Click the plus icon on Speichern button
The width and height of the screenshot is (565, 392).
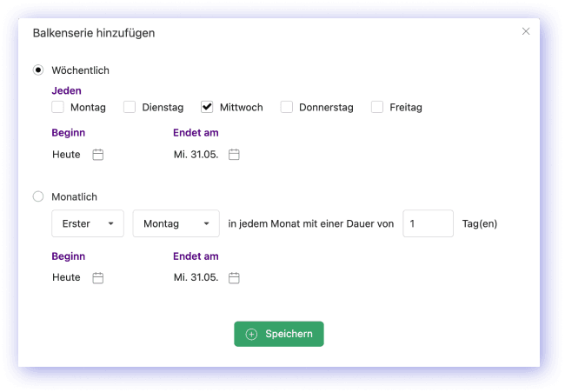click(251, 335)
